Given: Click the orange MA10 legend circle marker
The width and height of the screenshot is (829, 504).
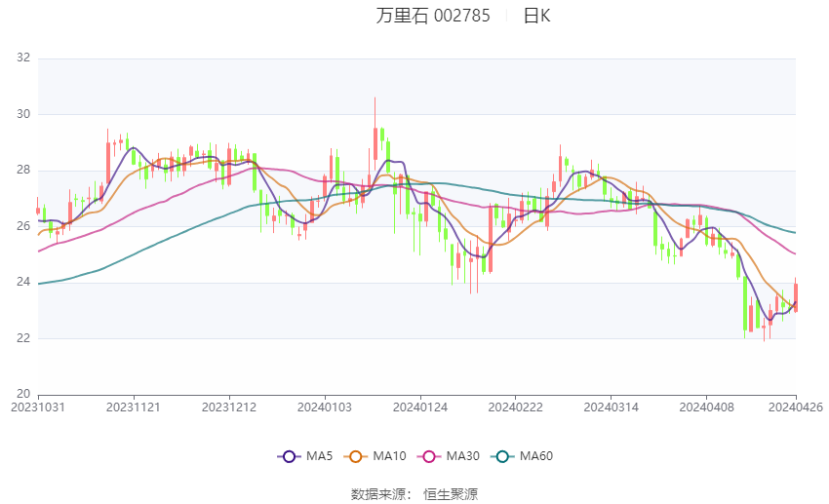Looking at the screenshot, I should (x=356, y=456).
